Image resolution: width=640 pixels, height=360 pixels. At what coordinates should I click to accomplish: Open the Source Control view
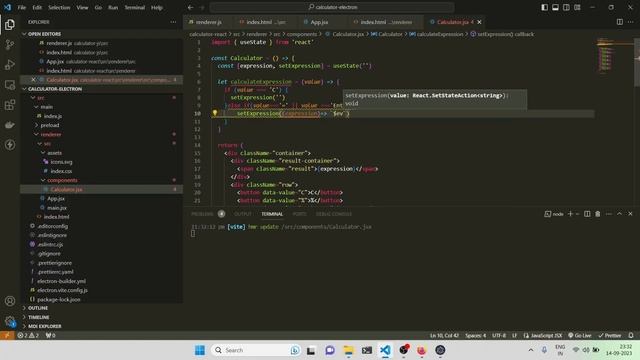[10, 44]
